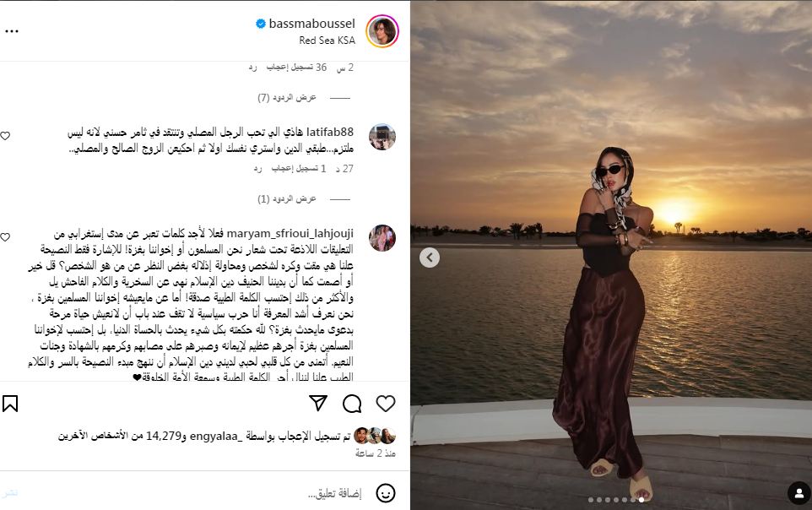Like maryam_sfrioui_lahjouji's comment
Viewport: 812px width, 510px height.
click(5, 237)
